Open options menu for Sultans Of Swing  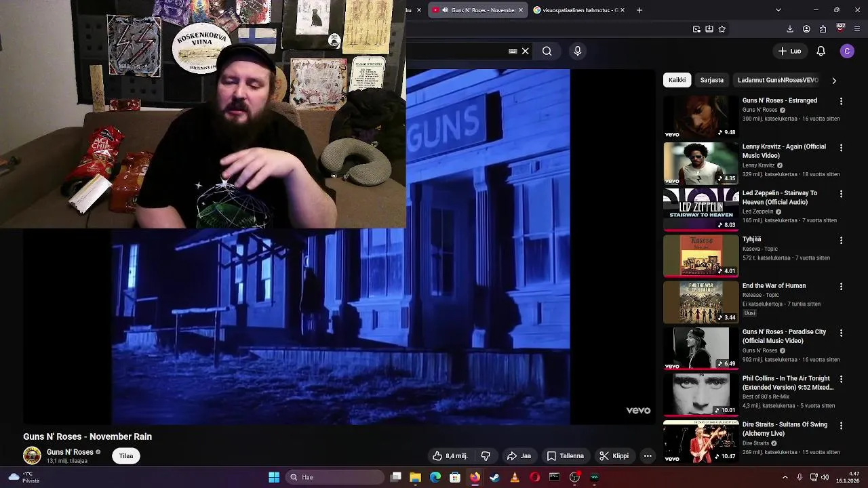click(x=841, y=426)
